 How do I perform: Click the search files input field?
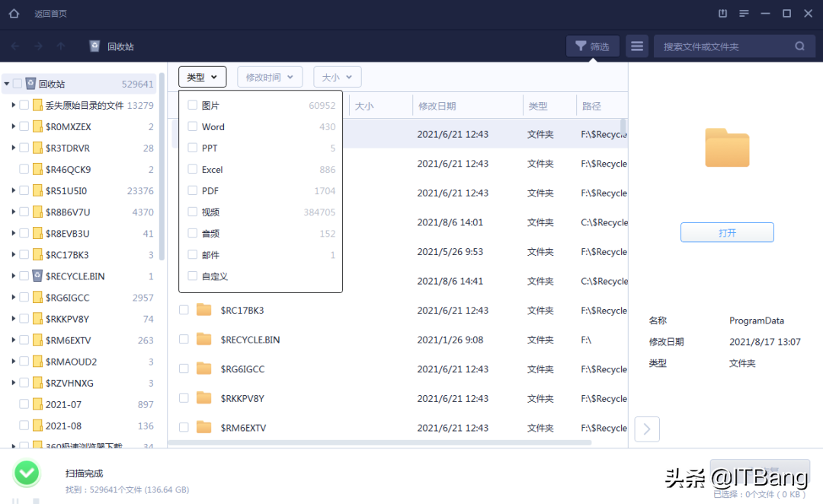click(x=724, y=46)
